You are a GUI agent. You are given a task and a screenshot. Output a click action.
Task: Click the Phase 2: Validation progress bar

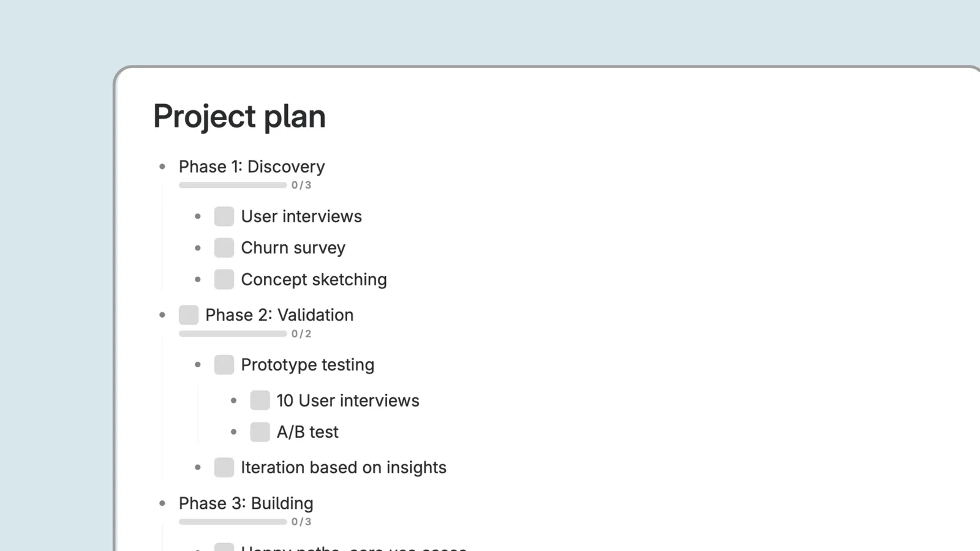(233, 333)
